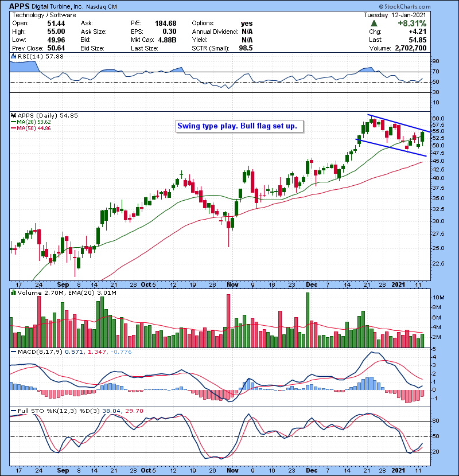Click the 10M volume axis label
The height and width of the screenshot is (476, 459).
pyautogui.click(x=439, y=298)
